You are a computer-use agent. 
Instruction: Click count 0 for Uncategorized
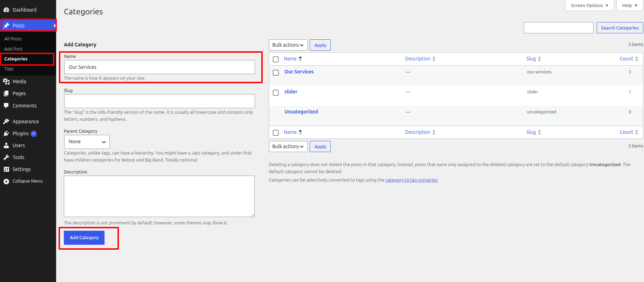(630, 112)
